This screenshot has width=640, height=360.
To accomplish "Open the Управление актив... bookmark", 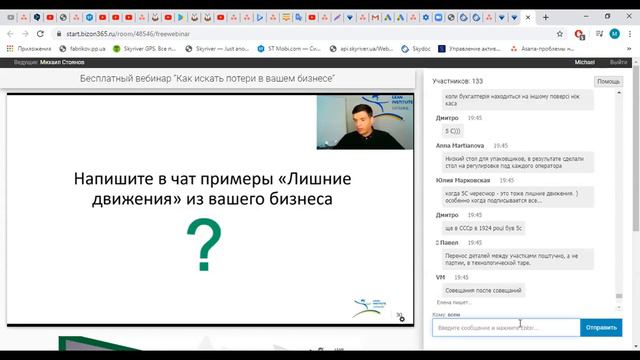I will (469, 49).
